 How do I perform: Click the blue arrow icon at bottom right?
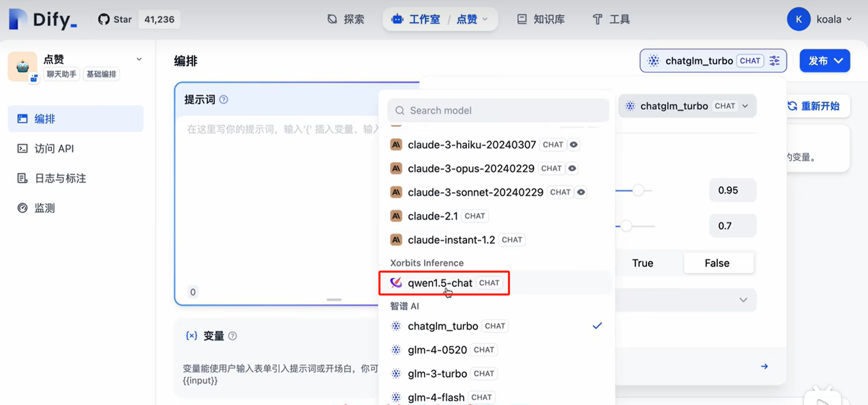[x=764, y=366]
